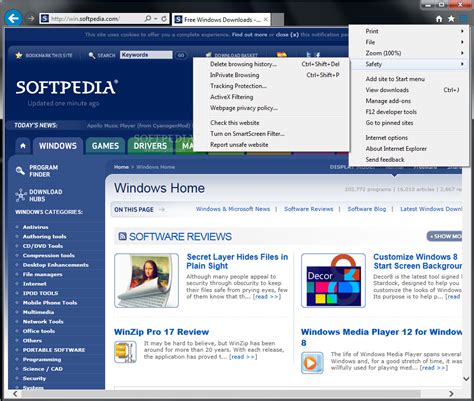Screen dimensions: 474x401
Task: Open WinZip Pro 17 Review link
Action: 161,332
